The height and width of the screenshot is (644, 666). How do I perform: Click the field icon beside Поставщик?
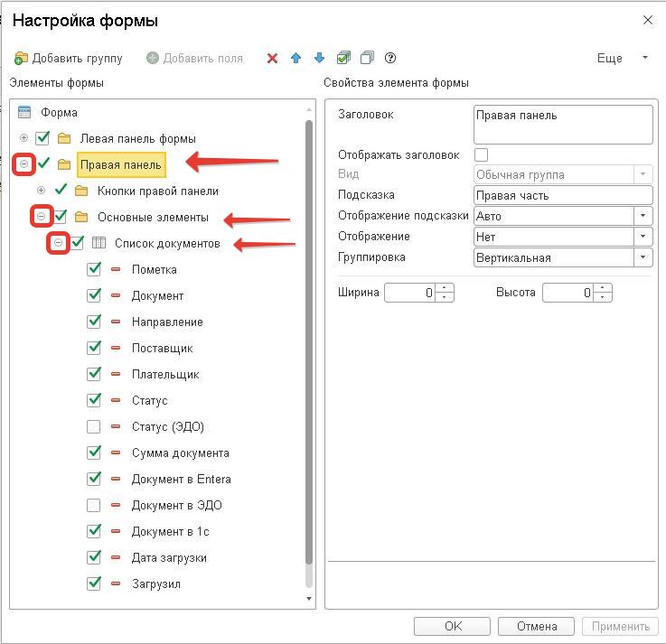click(x=116, y=348)
